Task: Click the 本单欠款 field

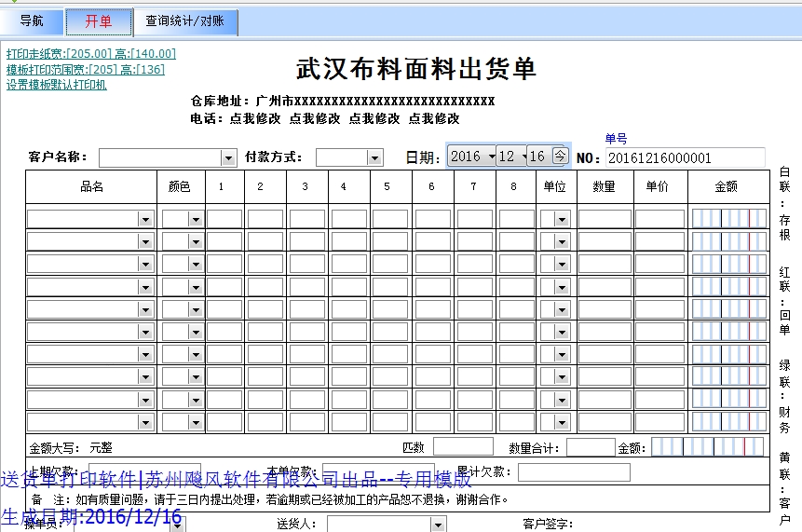Action: click(x=378, y=472)
